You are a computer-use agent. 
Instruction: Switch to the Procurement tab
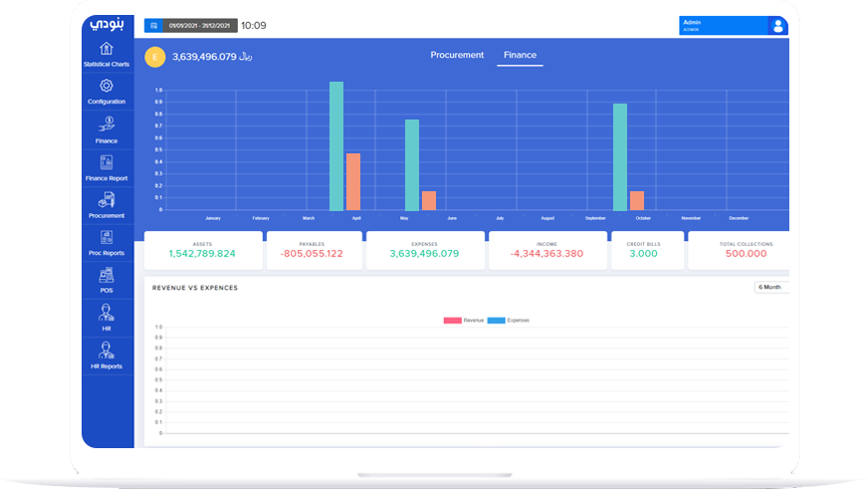[457, 56]
